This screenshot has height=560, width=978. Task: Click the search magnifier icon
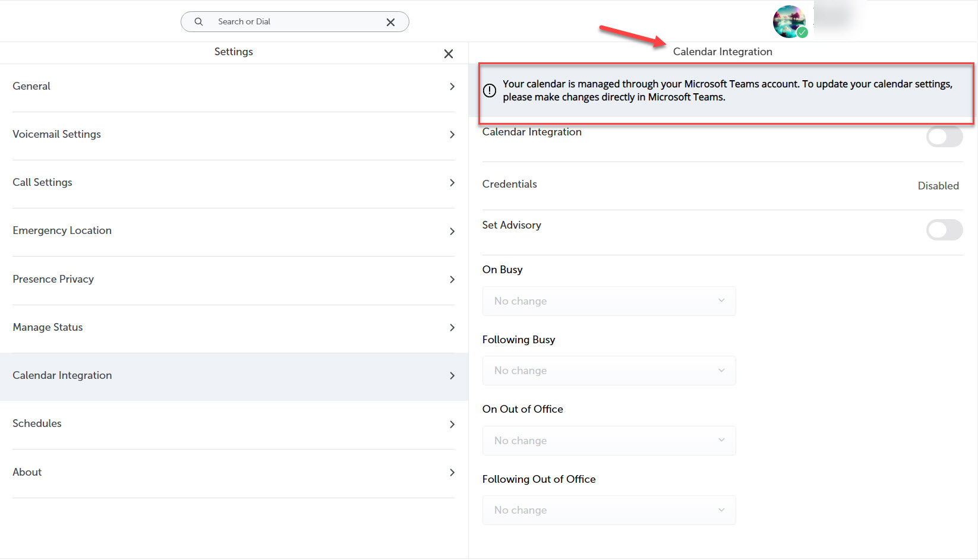click(x=198, y=22)
